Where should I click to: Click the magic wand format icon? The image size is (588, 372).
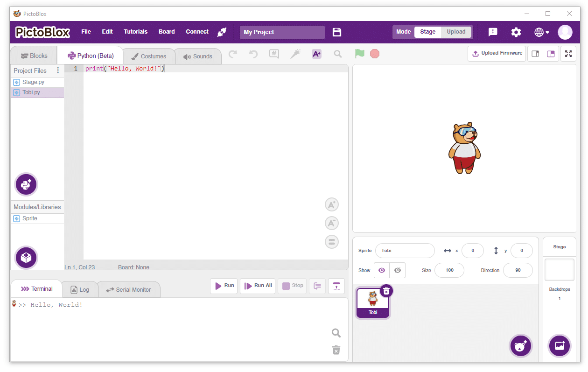(x=295, y=54)
